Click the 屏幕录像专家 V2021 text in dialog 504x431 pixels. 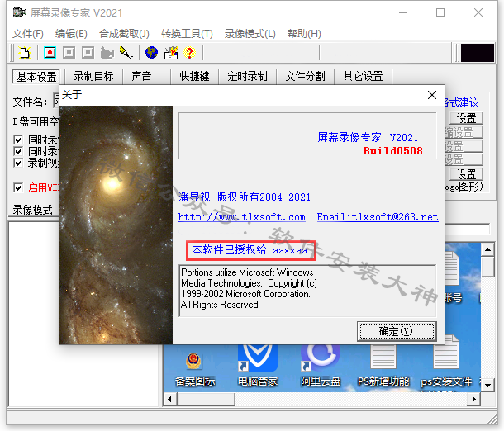click(368, 137)
